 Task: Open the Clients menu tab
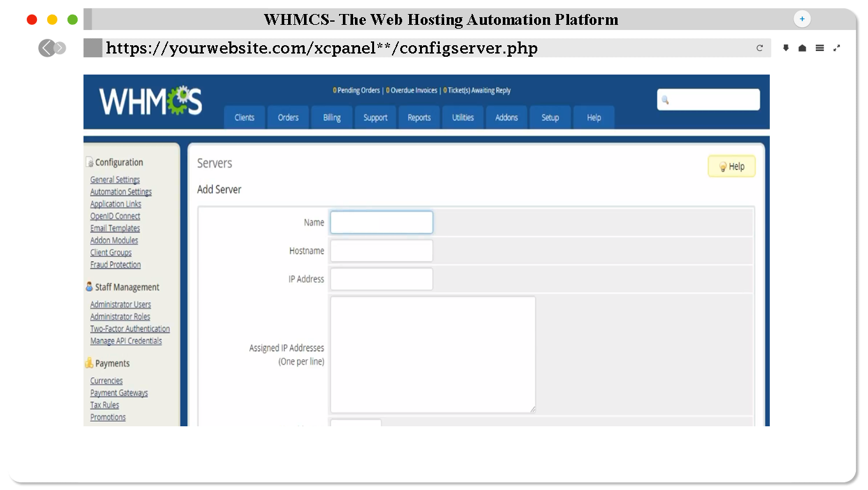click(244, 117)
